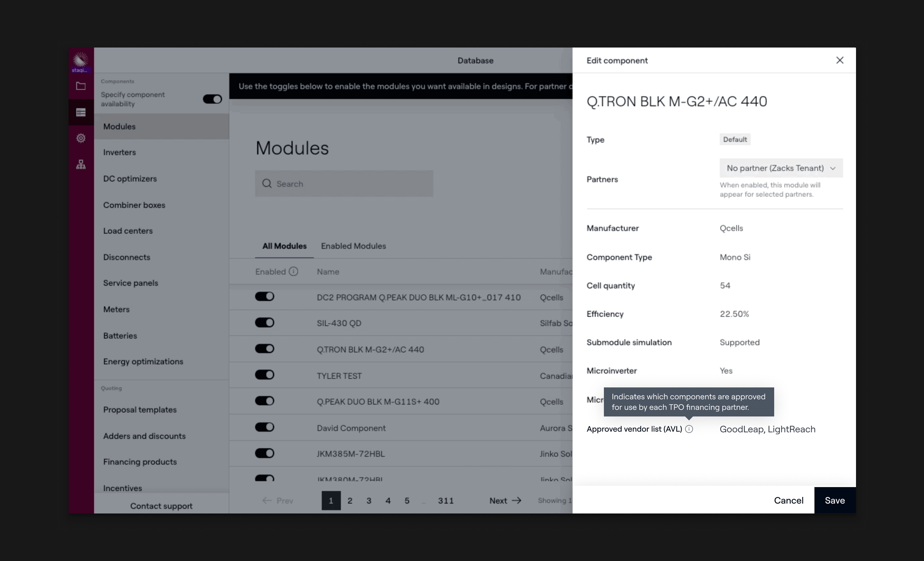924x561 pixels.
Task: Open the No partner (Zacks Tenant) dropdown
Action: (781, 168)
